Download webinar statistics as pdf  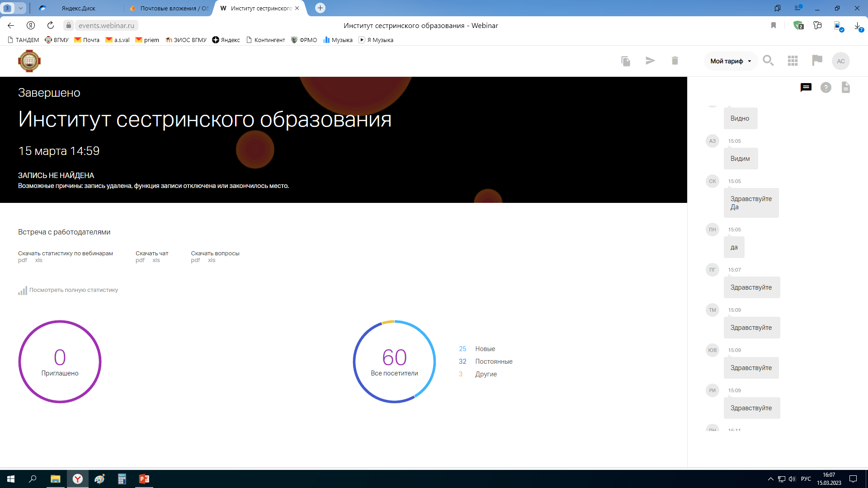click(x=23, y=260)
